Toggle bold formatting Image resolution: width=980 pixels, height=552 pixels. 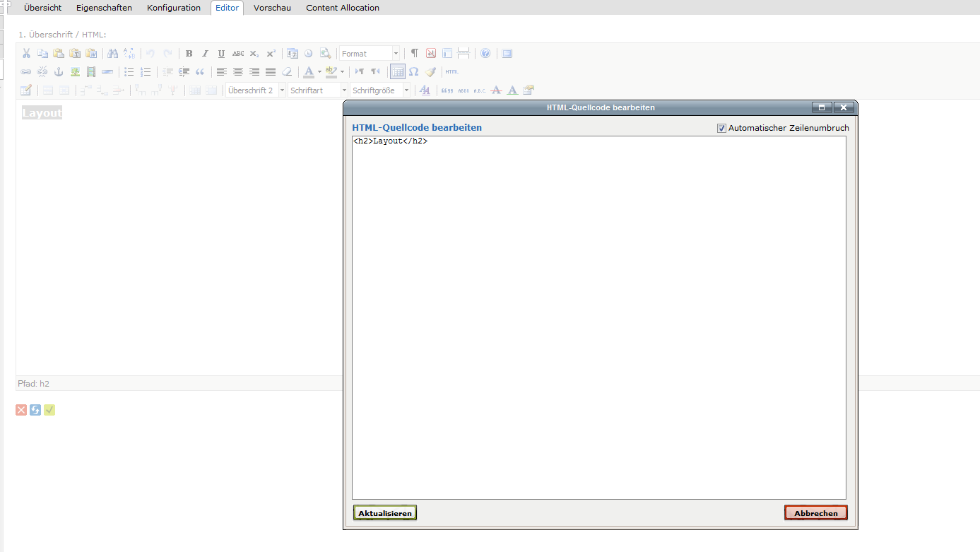pos(189,54)
